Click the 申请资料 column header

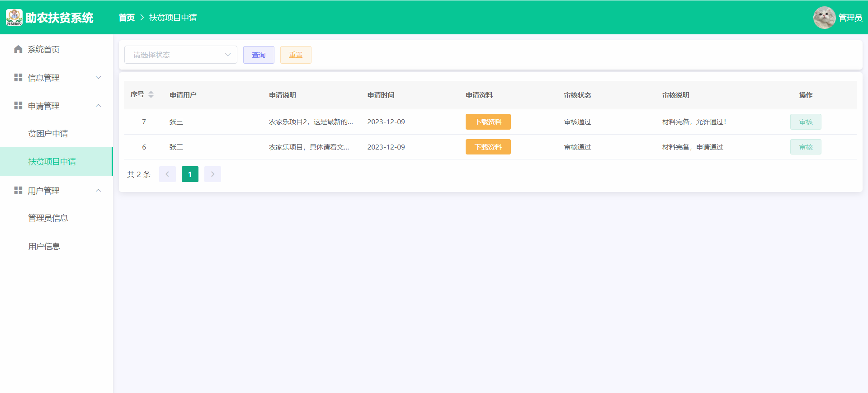click(479, 95)
